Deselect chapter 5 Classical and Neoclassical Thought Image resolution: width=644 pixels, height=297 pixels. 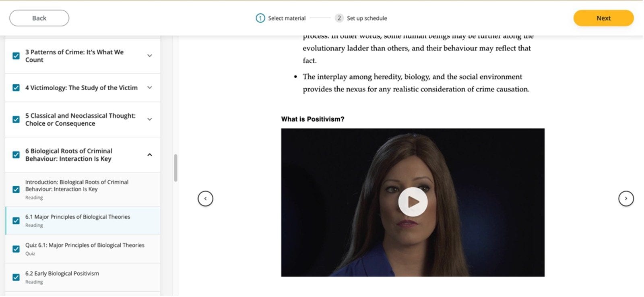[x=16, y=120]
